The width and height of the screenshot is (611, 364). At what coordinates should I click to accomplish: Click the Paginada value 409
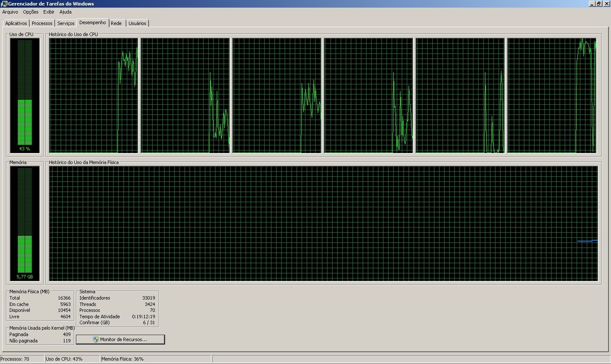(x=67, y=334)
